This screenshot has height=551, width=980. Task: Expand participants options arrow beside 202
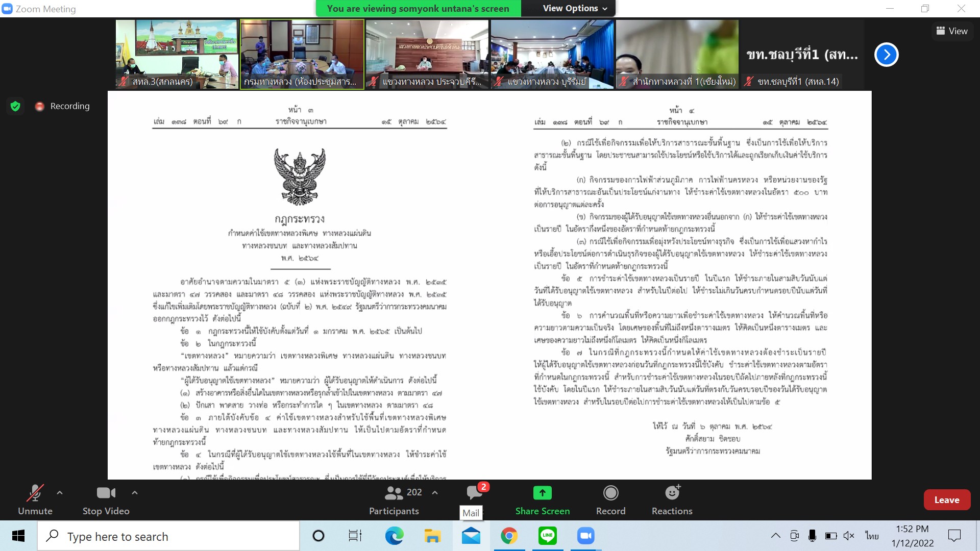click(435, 493)
